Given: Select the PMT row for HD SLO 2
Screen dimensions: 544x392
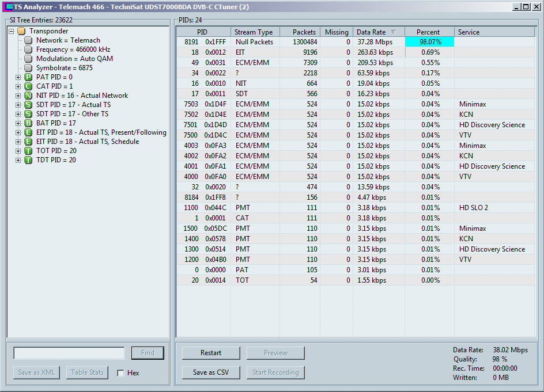Looking at the screenshot, I should 356,208.
